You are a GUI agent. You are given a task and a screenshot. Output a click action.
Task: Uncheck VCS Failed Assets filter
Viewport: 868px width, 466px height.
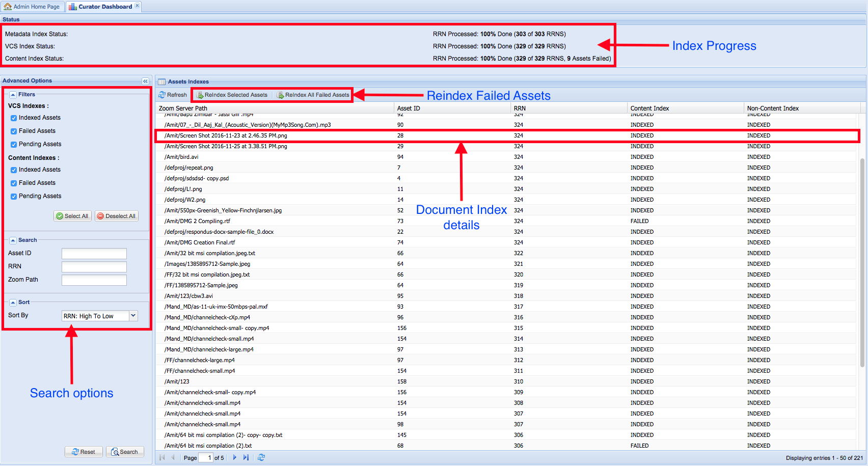click(x=14, y=131)
